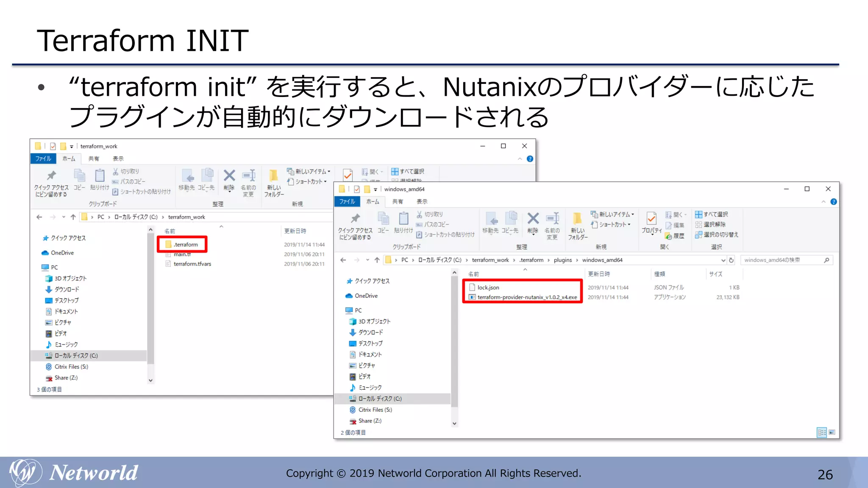Go up one level in windows_amd64 window
Screen dimensions: 868x488
[377, 260]
